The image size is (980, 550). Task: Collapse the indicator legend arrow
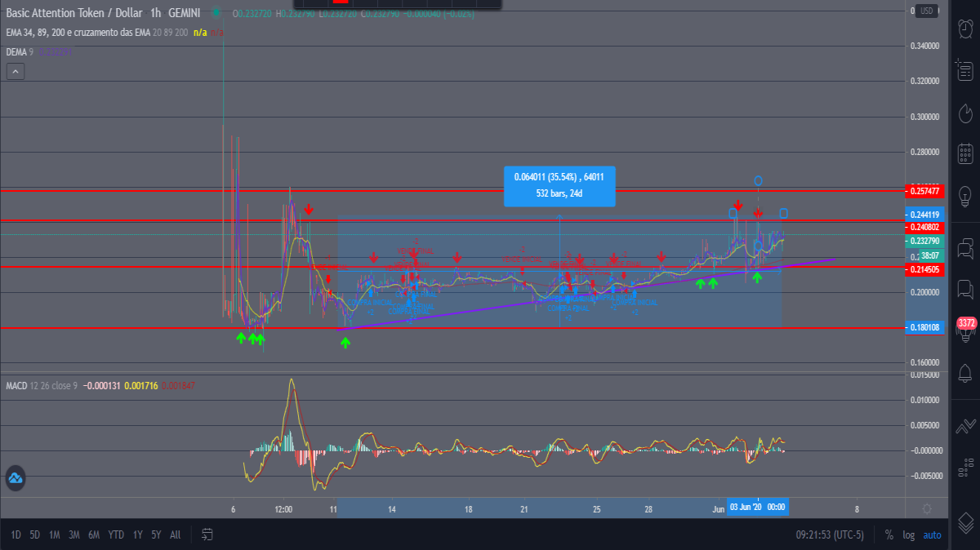[16, 72]
